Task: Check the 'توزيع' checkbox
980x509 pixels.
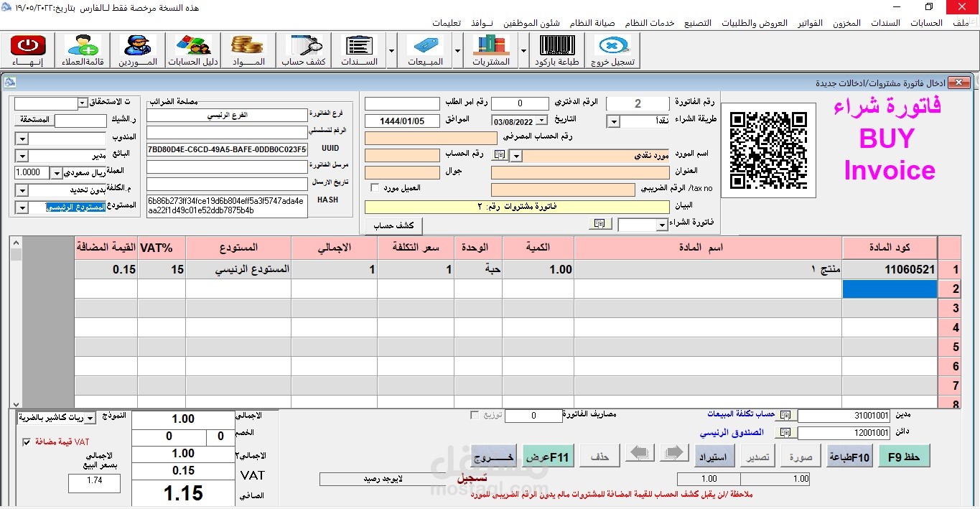Action: pyautogui.click(x=474, y=415)
